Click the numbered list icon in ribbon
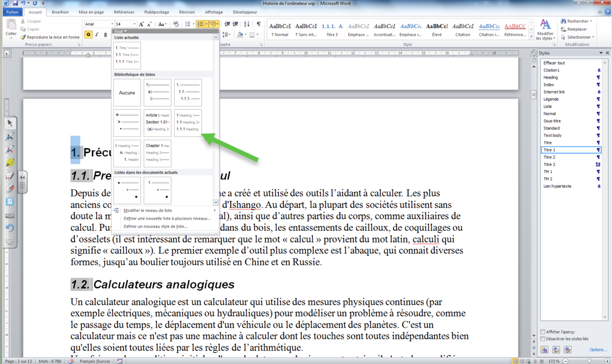612x364 pixels. pyautogui.click(x=200, y=24)
